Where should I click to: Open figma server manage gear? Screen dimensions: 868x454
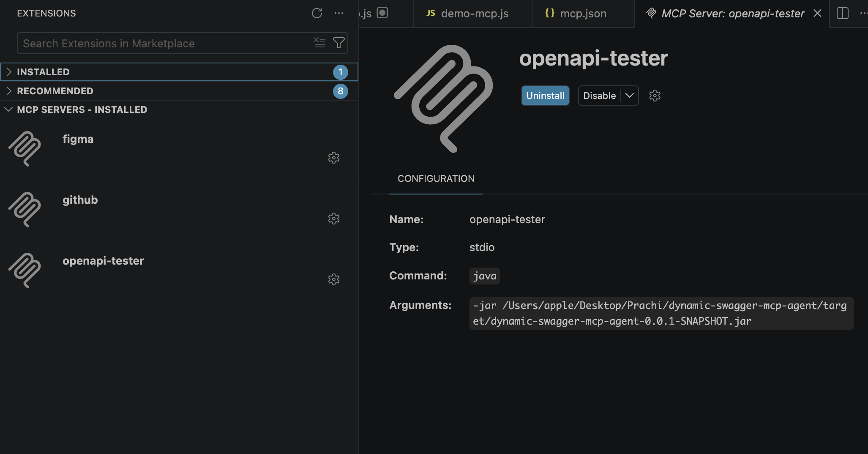(x=334, y=158)
